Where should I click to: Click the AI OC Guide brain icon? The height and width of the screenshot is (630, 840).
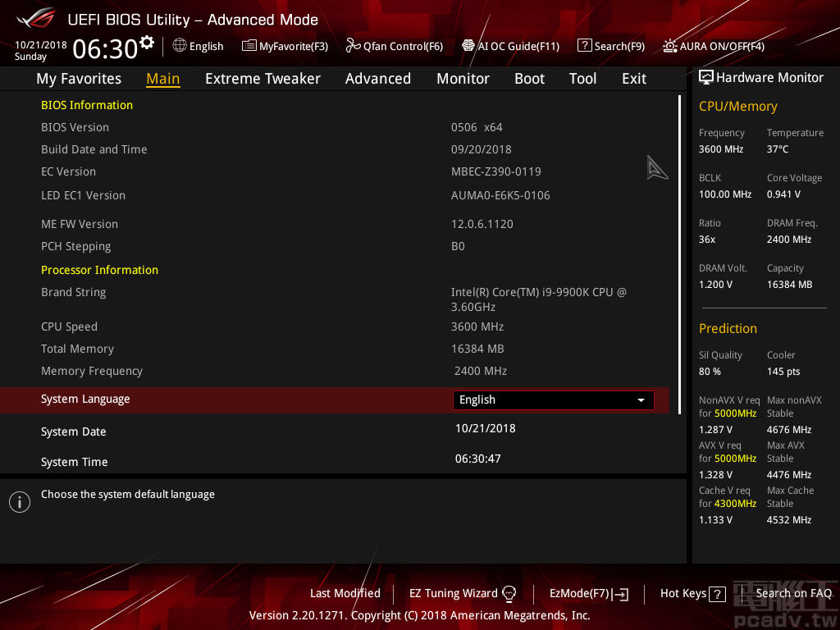point(468,46)
